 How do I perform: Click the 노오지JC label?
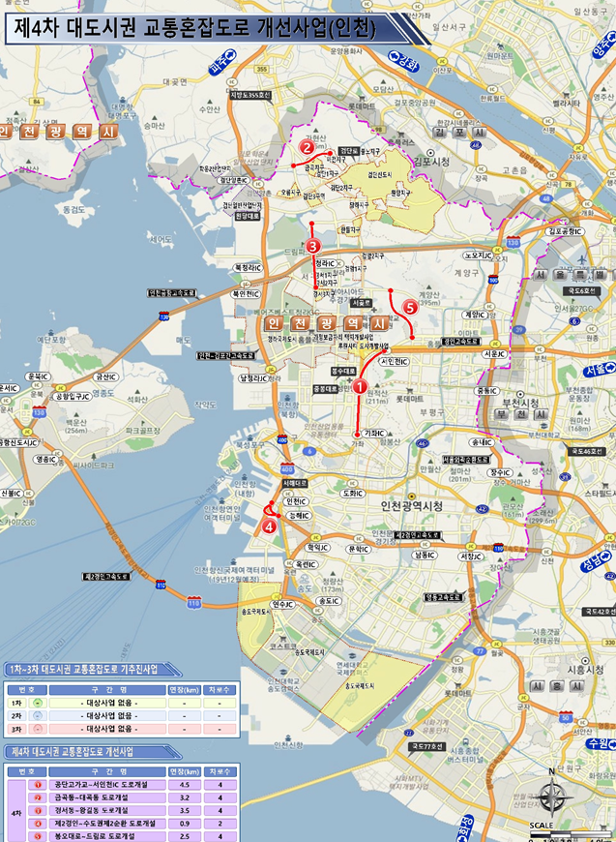479,256
